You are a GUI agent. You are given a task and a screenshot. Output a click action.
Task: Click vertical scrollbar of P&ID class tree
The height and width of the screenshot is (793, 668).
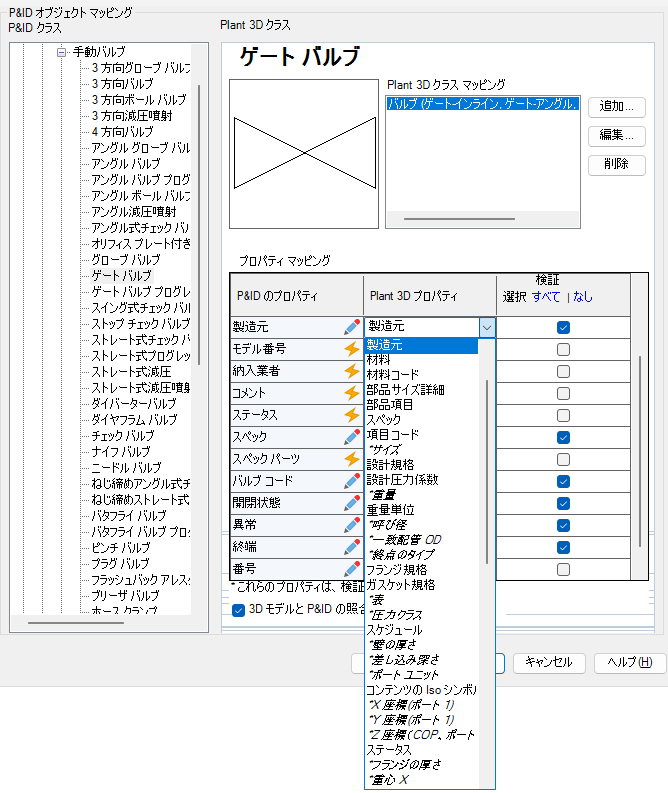coord(199,225)
